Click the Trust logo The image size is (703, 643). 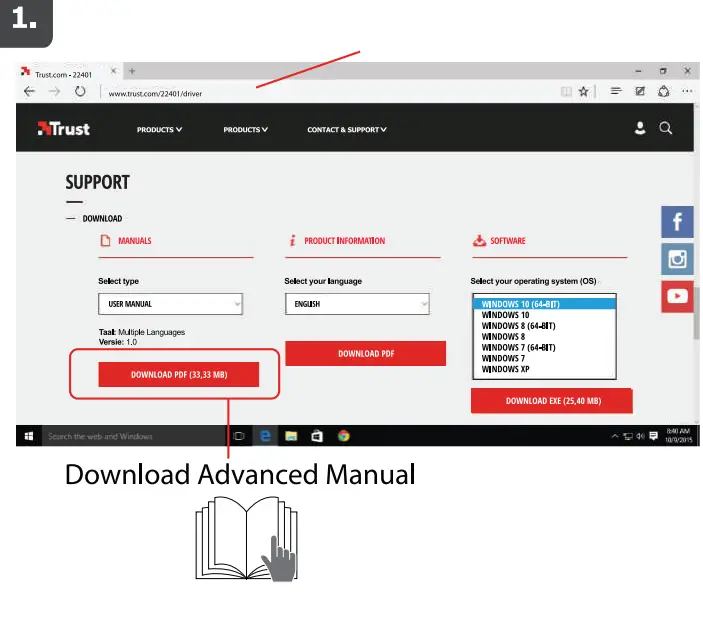coord(64,129)
